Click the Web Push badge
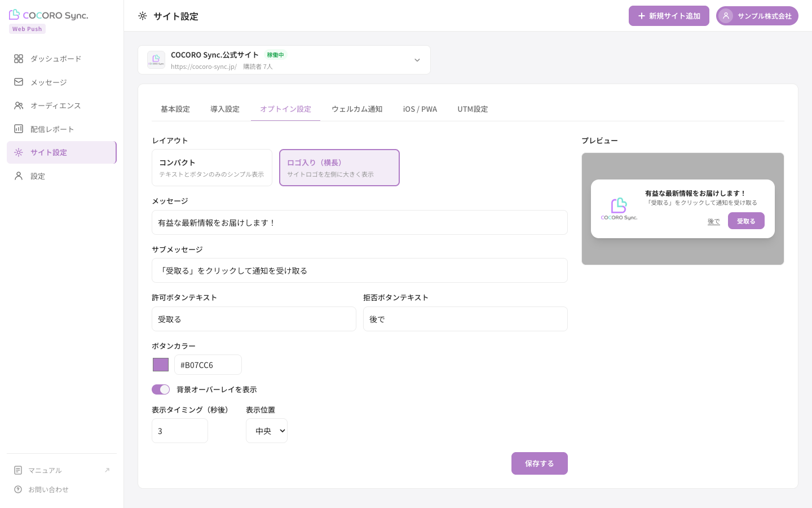Image resolution: width=812 pixels, height=508 pixels. coord(27,29)
